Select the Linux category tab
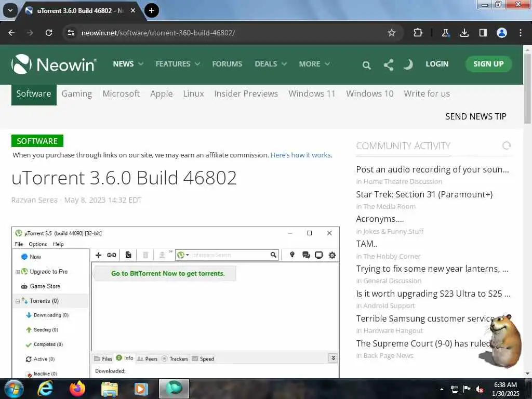 pyautogui.click(x=193, y=94)
